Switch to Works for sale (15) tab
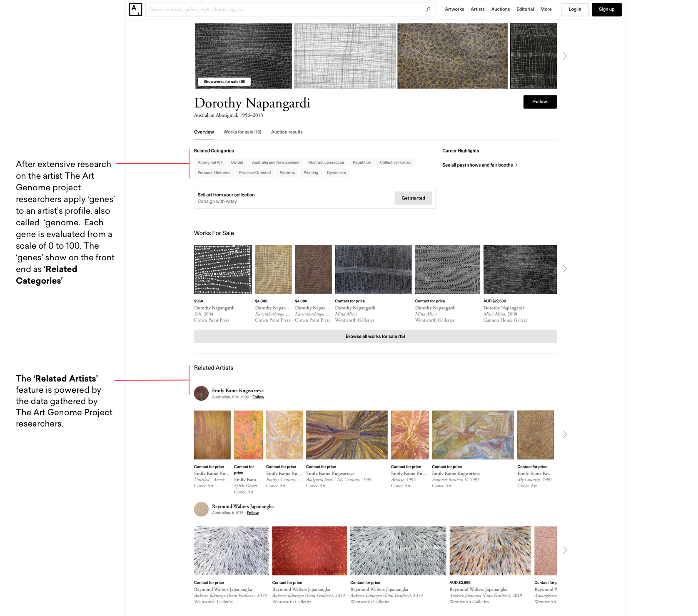This screenshot has height=616, width=698. 242,132
